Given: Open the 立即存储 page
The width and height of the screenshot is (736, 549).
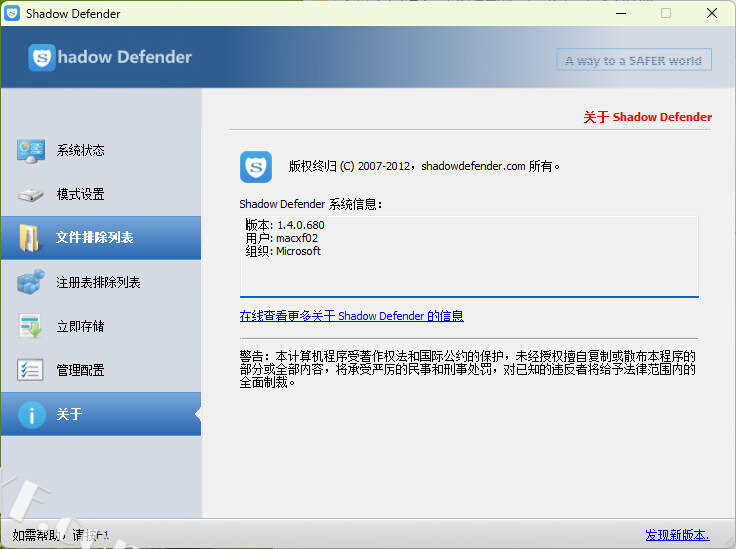Looking at the screenshot, I should [x=101, y=326].
